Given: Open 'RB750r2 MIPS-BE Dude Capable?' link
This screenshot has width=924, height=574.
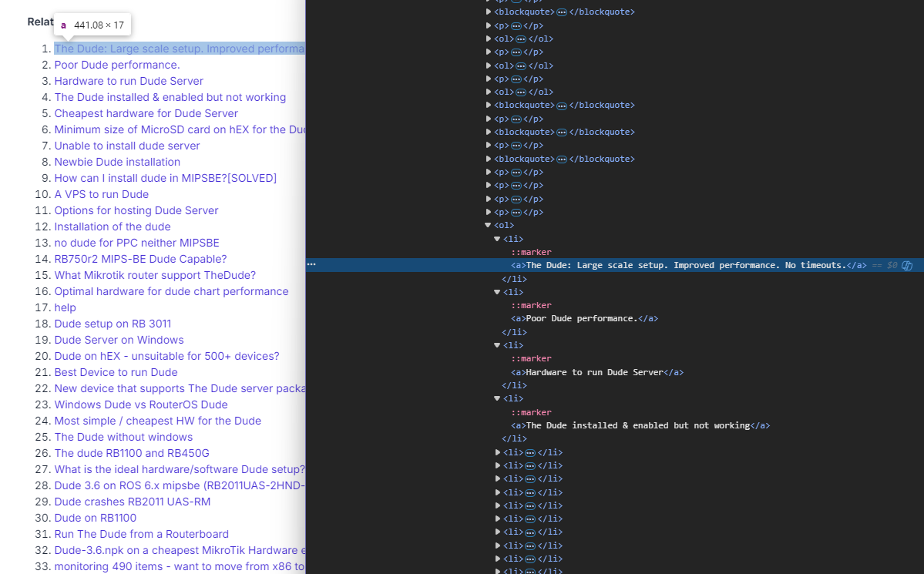Looking at the screenshot, I should click(140, 260).
